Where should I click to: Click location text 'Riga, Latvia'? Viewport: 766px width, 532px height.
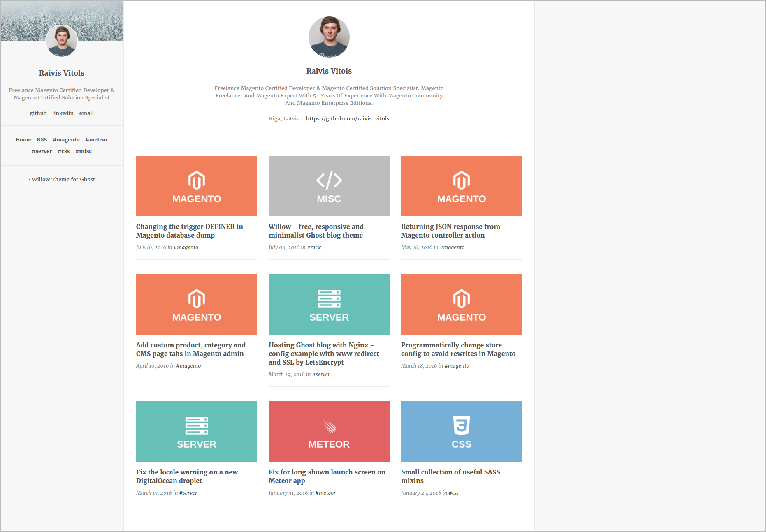[x=284, y=118]
